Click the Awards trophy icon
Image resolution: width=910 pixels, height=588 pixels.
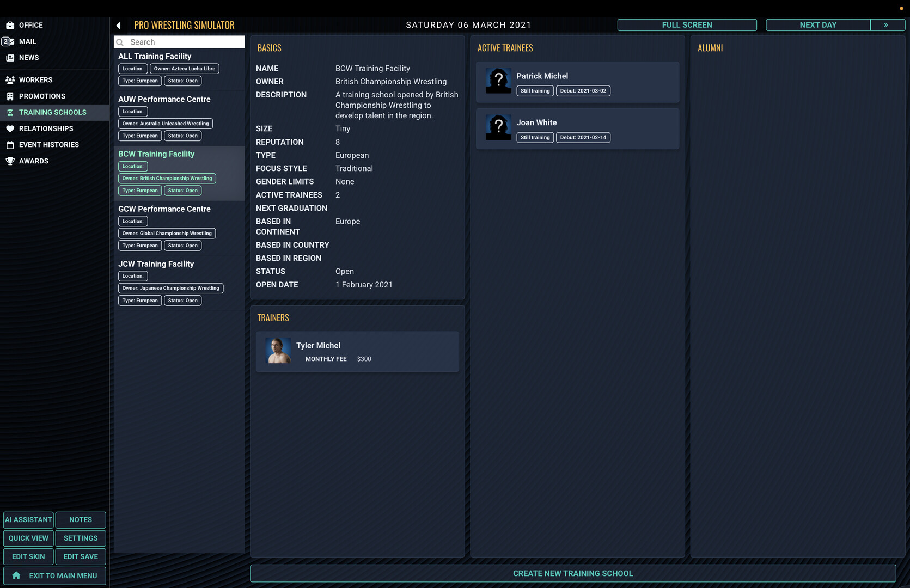point(10,161)
